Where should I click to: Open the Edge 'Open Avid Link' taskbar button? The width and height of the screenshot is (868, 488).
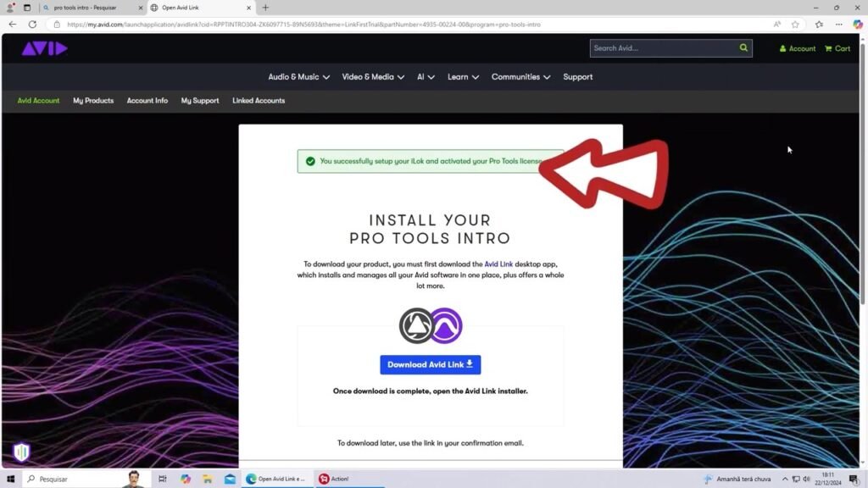point(276,479)
